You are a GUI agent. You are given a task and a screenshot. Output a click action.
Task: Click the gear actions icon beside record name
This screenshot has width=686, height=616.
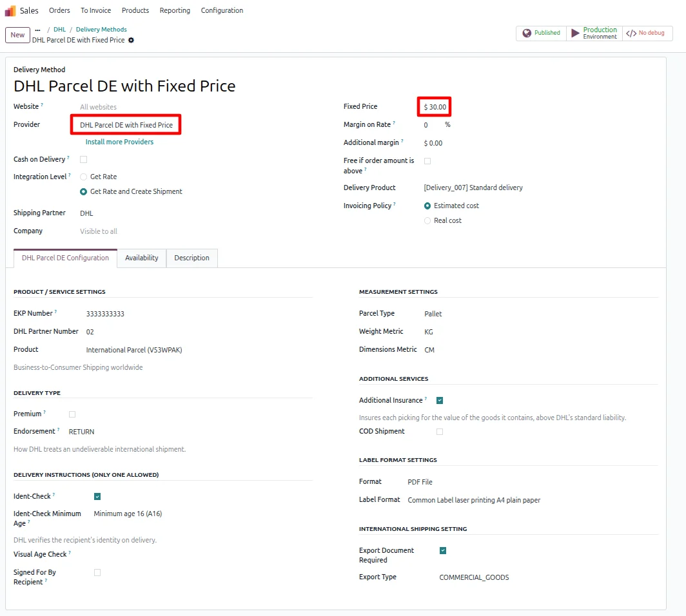coord(131,40)
